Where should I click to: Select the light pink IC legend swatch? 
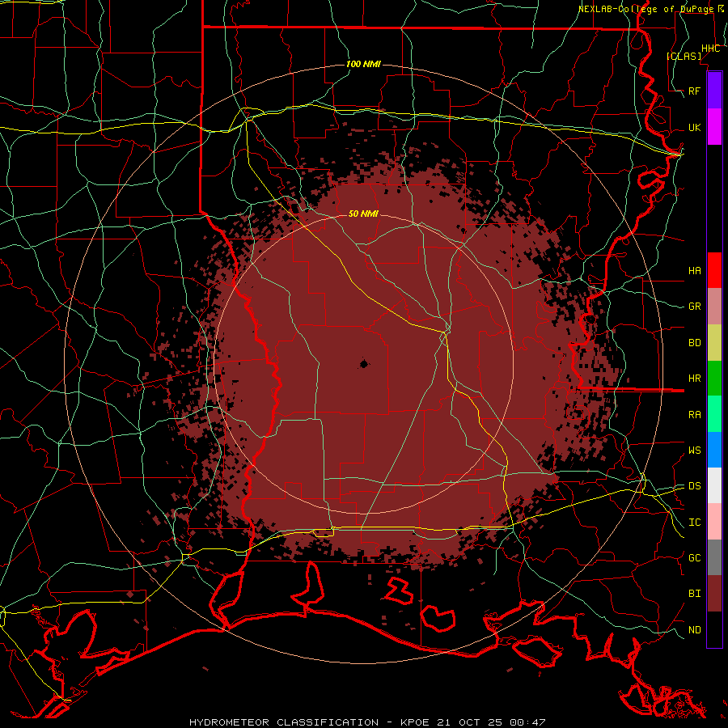[714, 522]
